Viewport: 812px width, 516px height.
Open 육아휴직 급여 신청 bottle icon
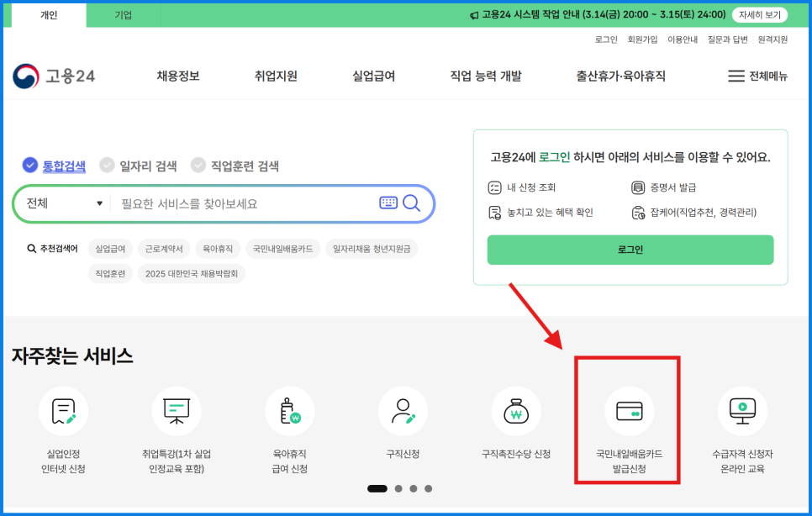pyautogui.click(x=290, y=411)
